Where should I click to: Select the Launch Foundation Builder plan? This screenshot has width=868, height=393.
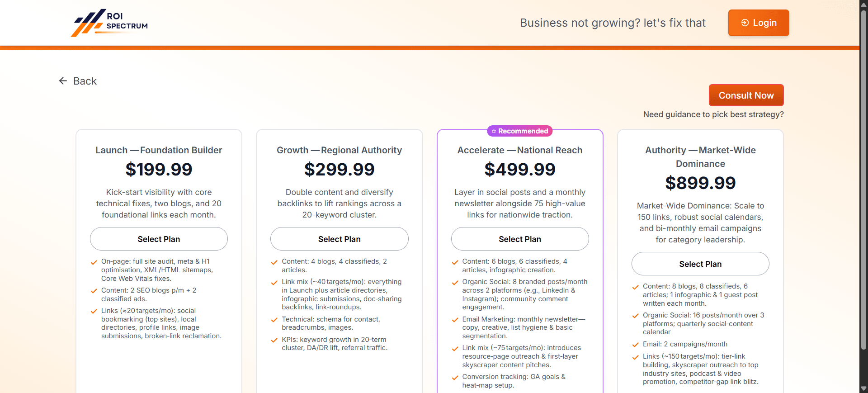tap(159, 239)
